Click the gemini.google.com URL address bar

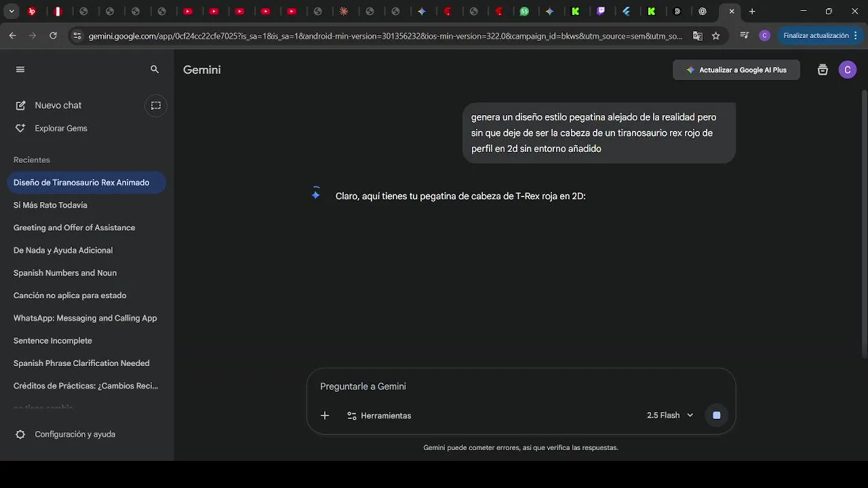click(x=385, y=36)
